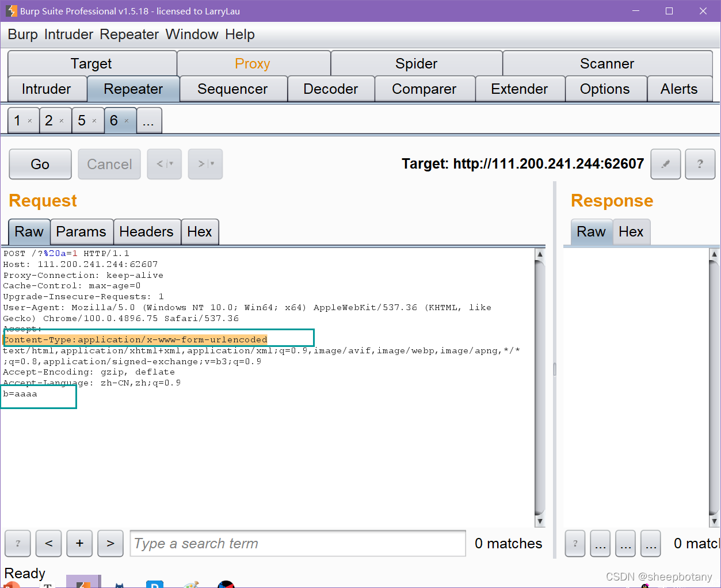Click the POST /?%20a=1 request line
Screen dimensions: 721x588
66,253
